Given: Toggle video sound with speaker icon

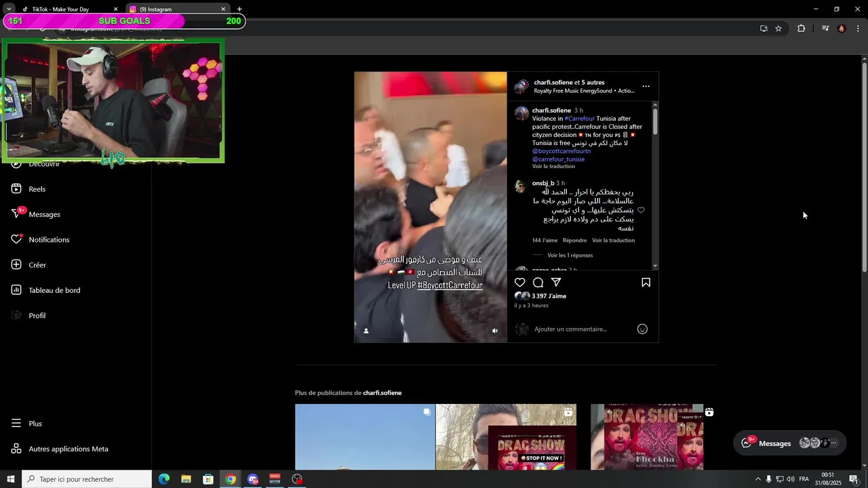Looking at the screenshot, I should pos(495,331).
